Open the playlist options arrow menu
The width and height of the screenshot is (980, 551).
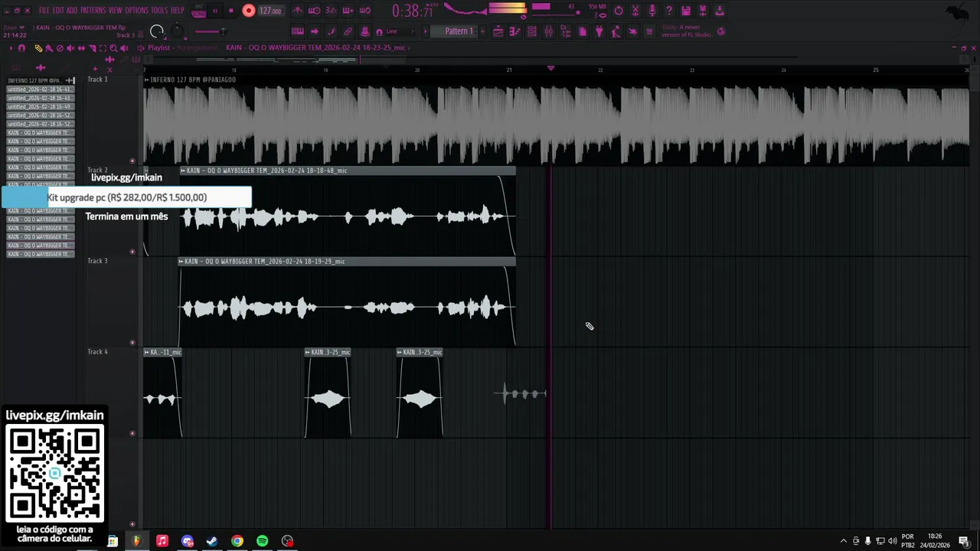pyautogui.click(x=11, y=47)
